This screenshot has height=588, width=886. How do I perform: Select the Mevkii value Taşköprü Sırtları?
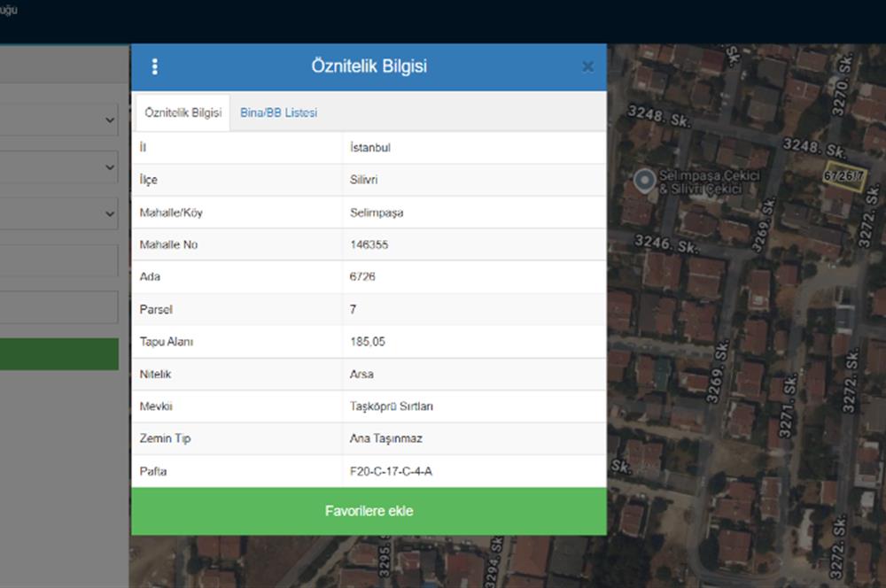point(391,406)
